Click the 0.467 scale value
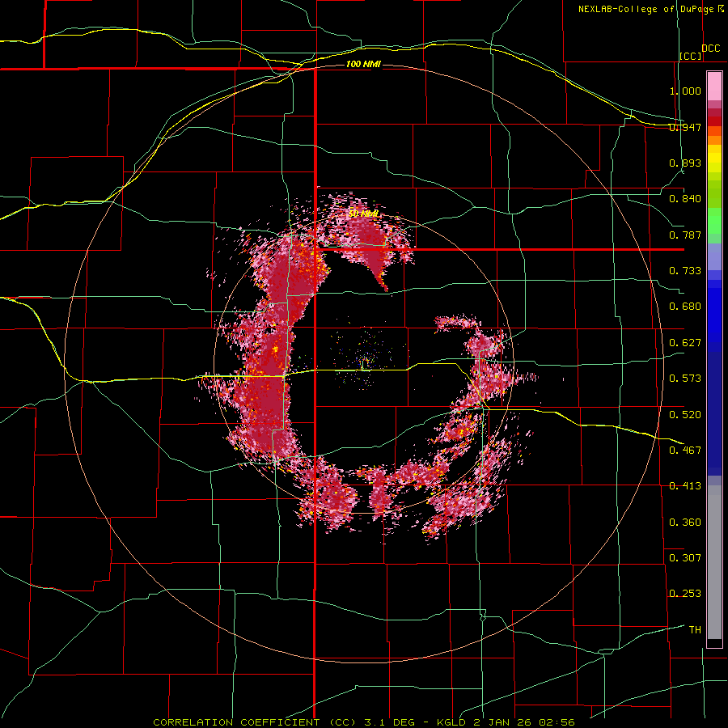The height and width of the screenshot is (728, 728). (685, 450)
